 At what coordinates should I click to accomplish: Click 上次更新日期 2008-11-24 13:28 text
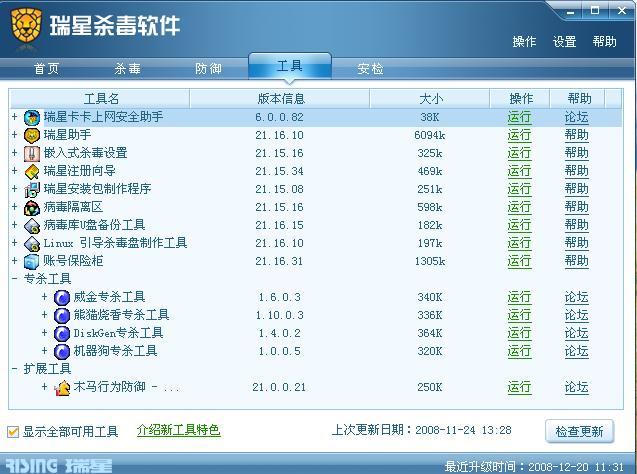[422, 430]
